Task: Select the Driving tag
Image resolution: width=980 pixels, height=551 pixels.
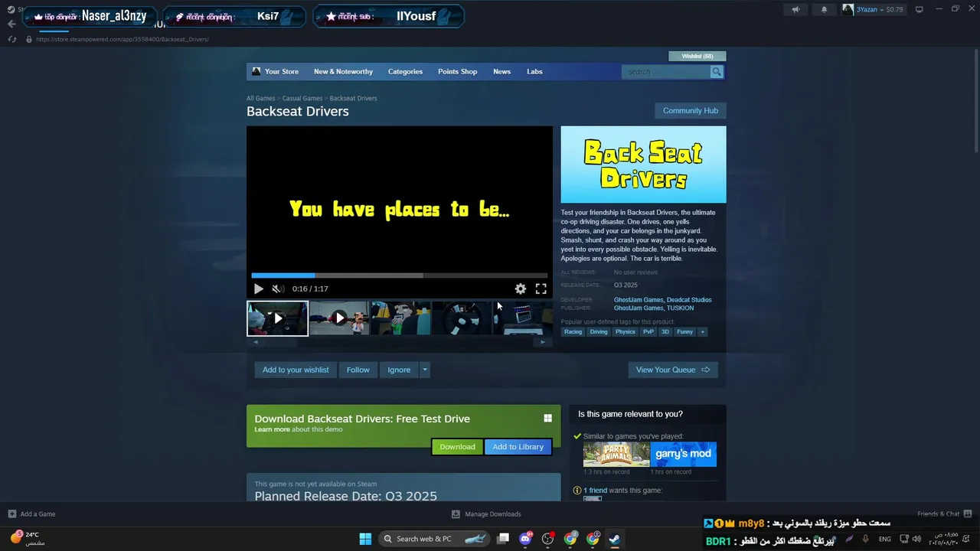Action: pyautogui.click(x=599, y=332)
